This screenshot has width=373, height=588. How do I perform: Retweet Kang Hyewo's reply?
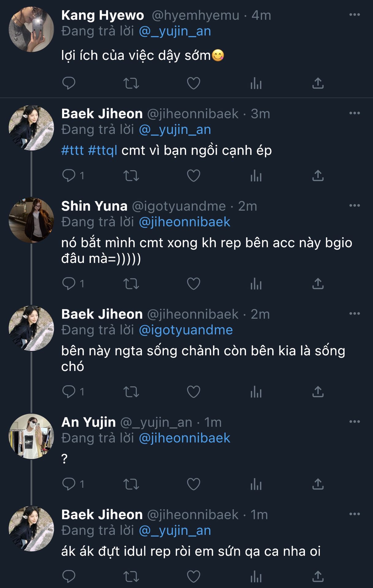131,83
